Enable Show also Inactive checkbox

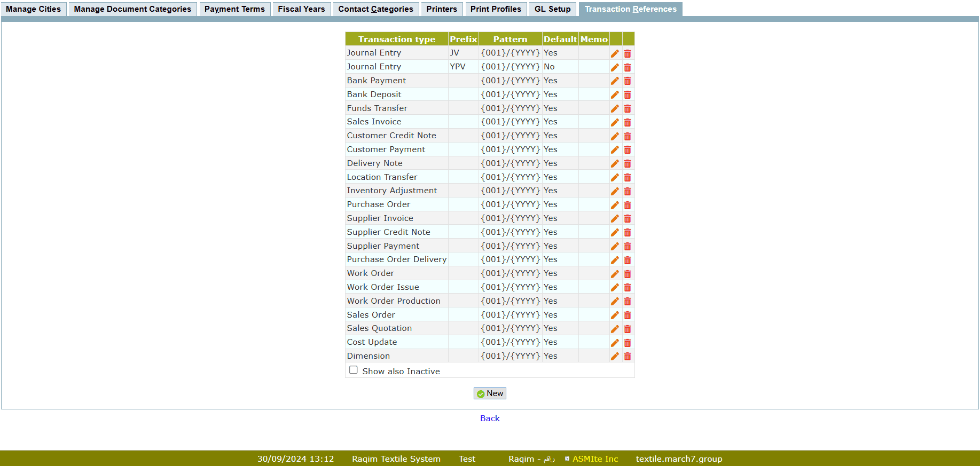[353, 370]
